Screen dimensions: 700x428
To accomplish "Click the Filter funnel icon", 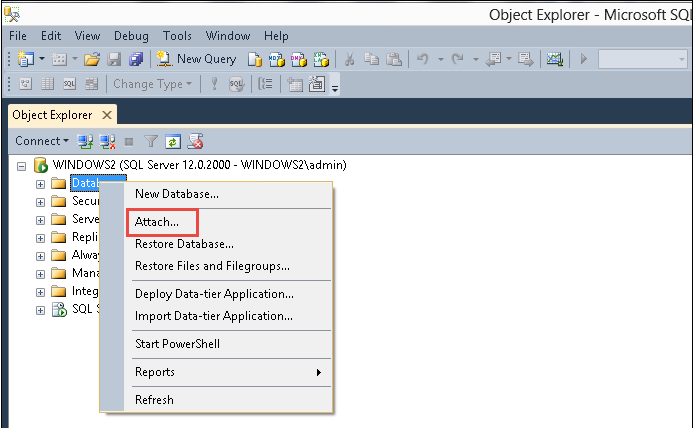I will 151,141.
